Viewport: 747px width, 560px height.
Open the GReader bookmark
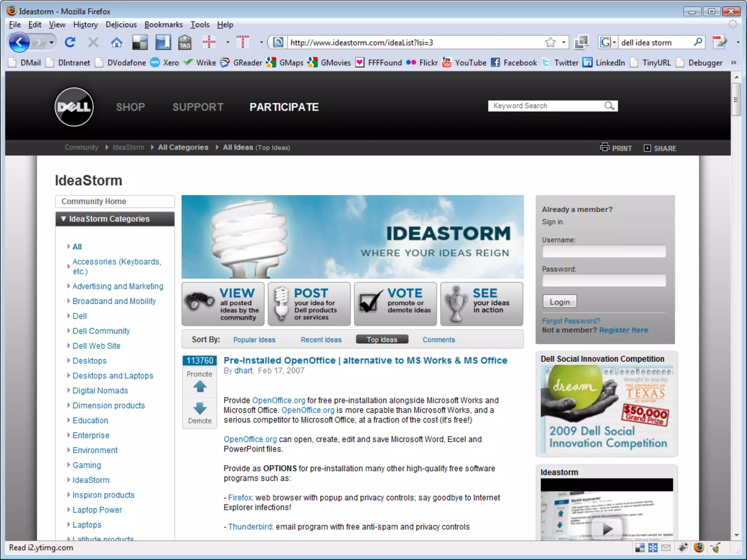click(241, 63)
